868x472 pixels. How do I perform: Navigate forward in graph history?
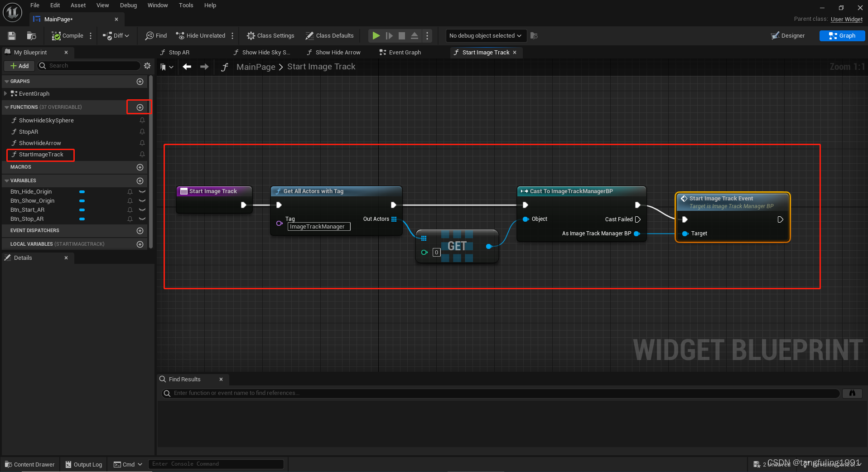click(204, 67)
